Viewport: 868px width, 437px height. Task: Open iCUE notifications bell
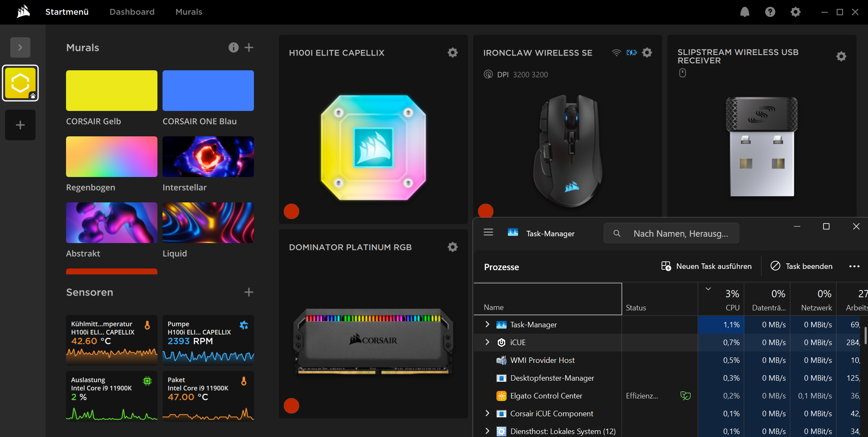click(x=745, y=12)
